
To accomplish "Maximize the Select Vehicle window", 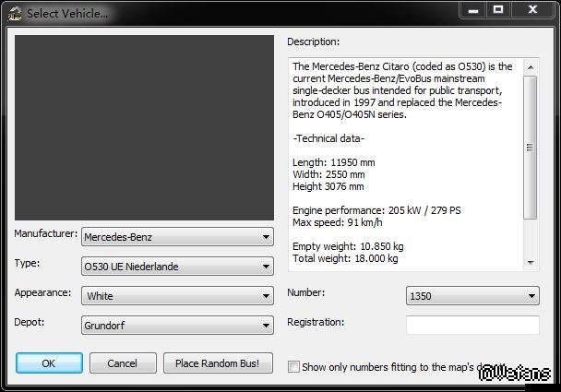I will (498, 9).
